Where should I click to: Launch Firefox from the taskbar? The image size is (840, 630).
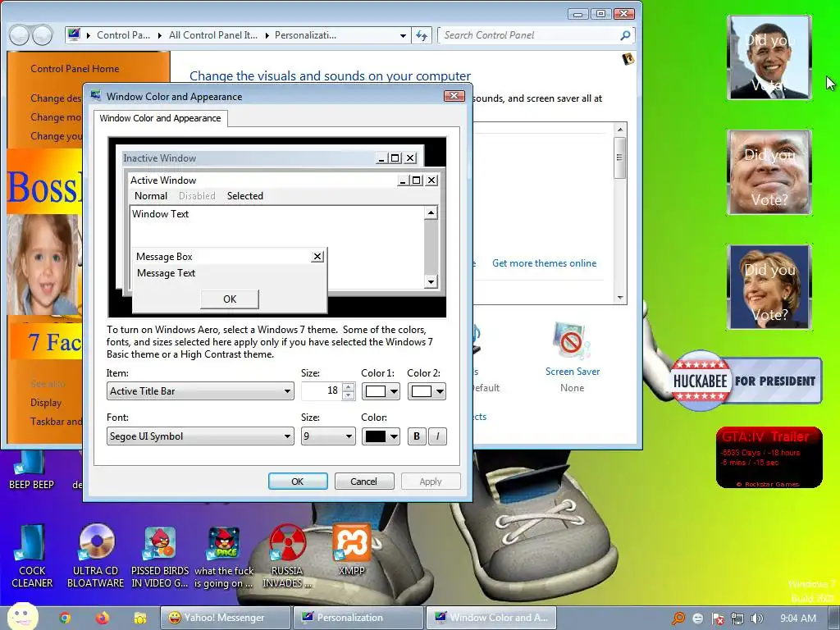click(102, 618)
